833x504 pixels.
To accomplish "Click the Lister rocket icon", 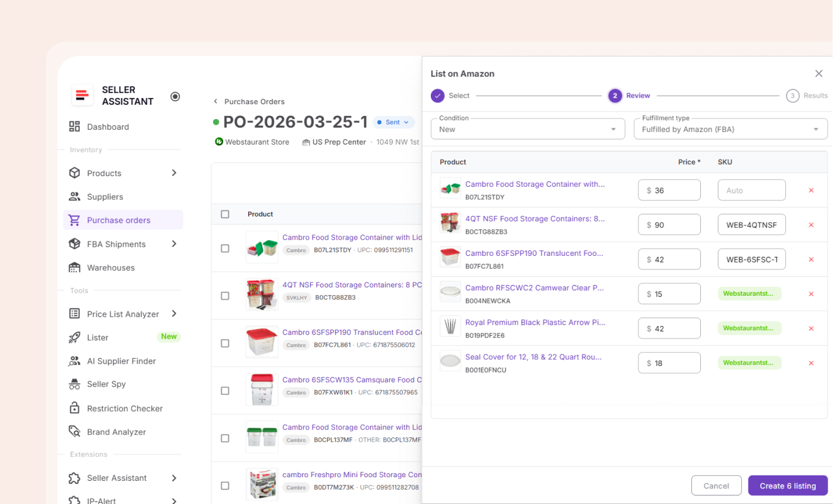I will point(74,337).
